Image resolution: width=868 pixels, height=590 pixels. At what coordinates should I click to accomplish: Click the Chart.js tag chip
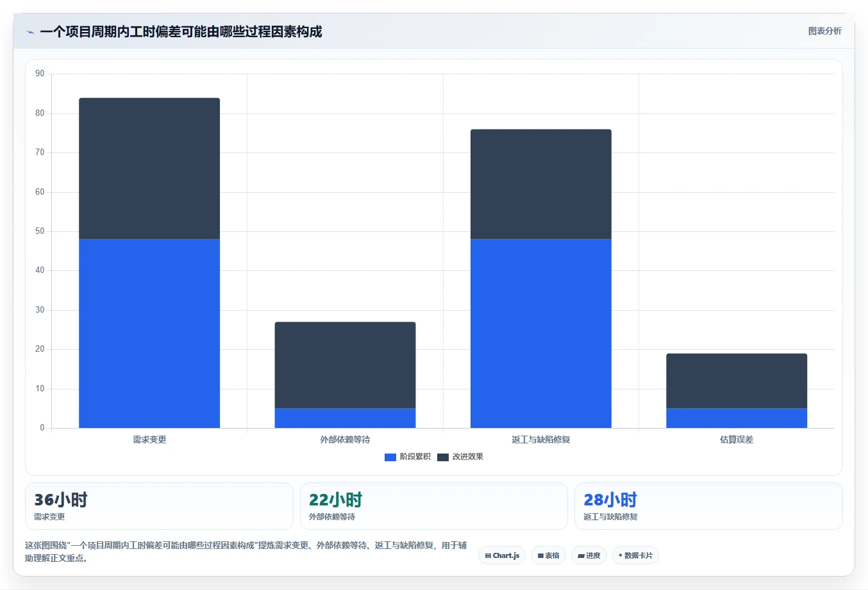pos(502,555)
